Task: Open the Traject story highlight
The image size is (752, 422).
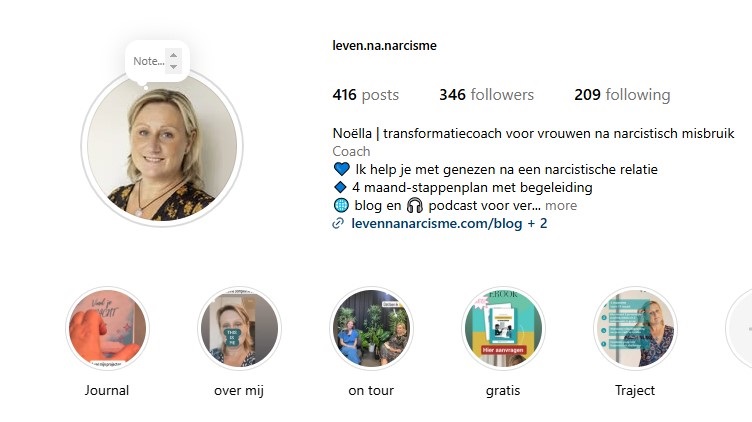Action: pos(635,328)
